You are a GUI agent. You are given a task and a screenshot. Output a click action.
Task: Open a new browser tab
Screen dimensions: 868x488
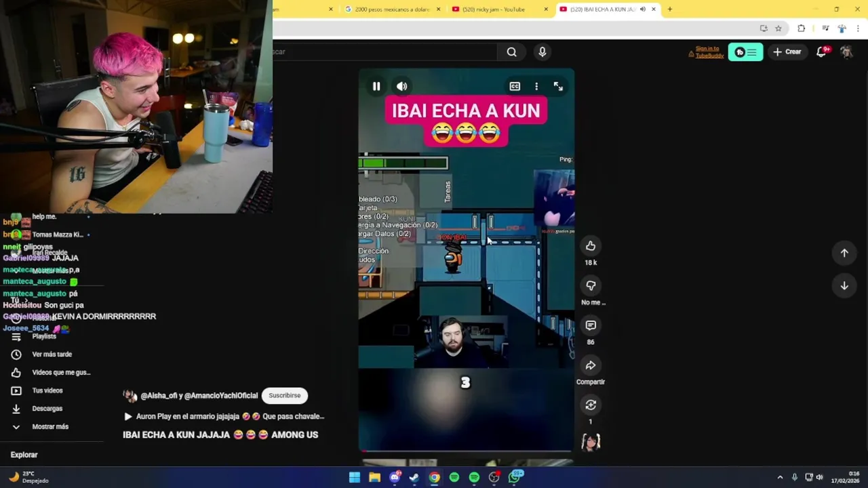click(x=669, y=9)
